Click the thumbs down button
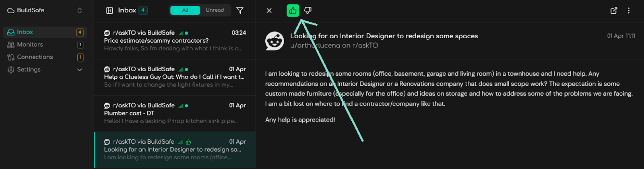The image size is (644, 169). (x=308, y=10)
